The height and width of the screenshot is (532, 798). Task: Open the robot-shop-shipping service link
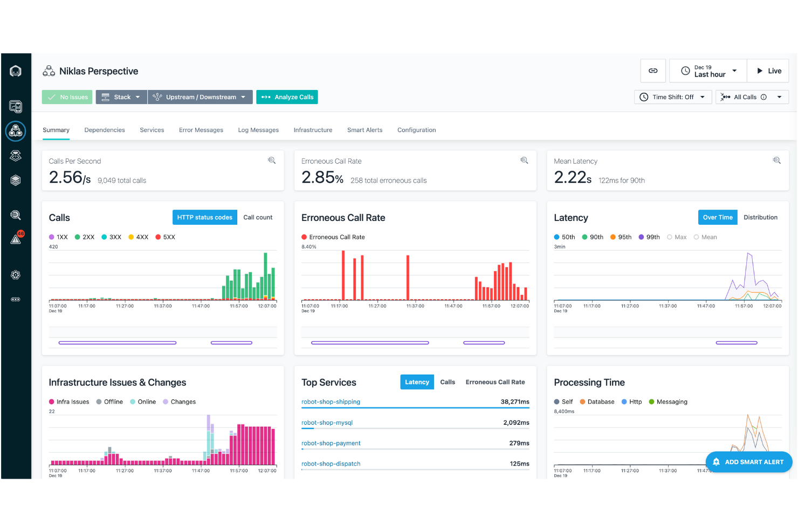click(331, 402)
